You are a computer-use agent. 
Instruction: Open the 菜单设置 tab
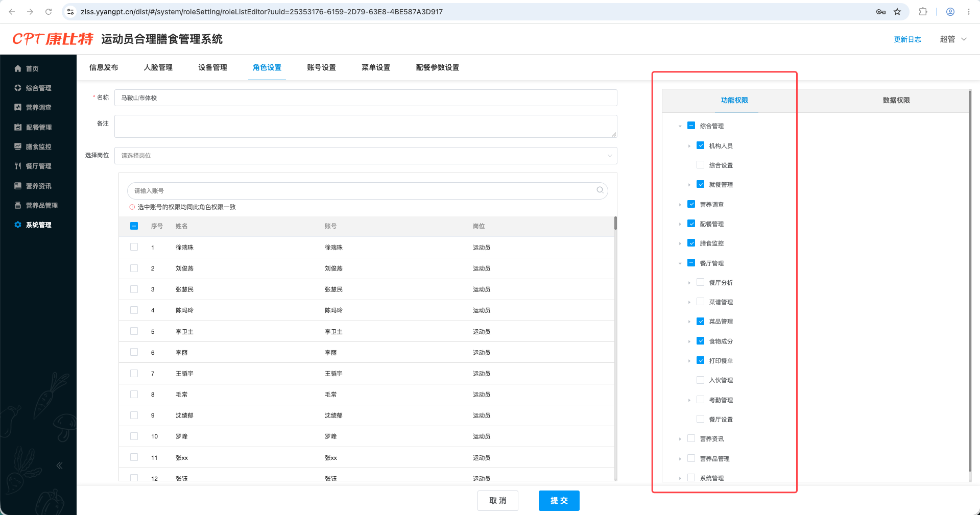[x=376, y=67]
